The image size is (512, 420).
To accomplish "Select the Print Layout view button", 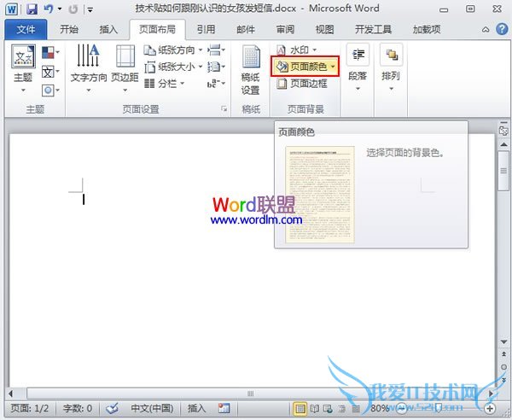I will coord(300,409).
